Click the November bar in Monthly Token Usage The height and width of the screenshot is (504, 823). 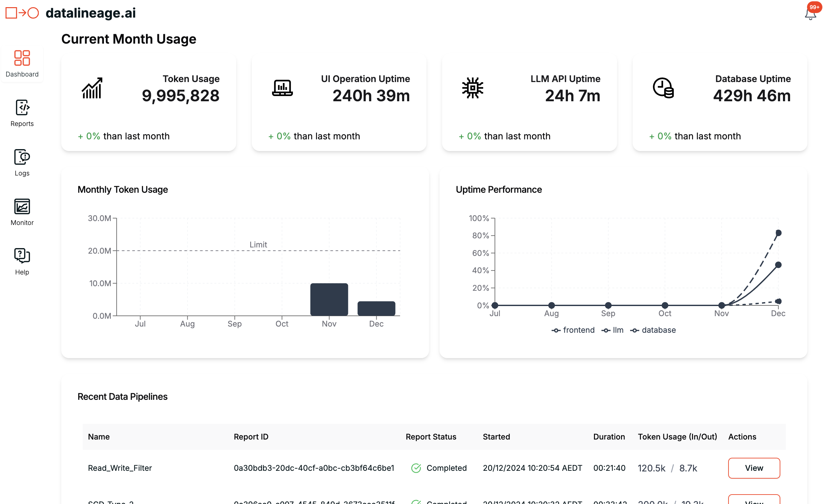(x=329, y=299)
